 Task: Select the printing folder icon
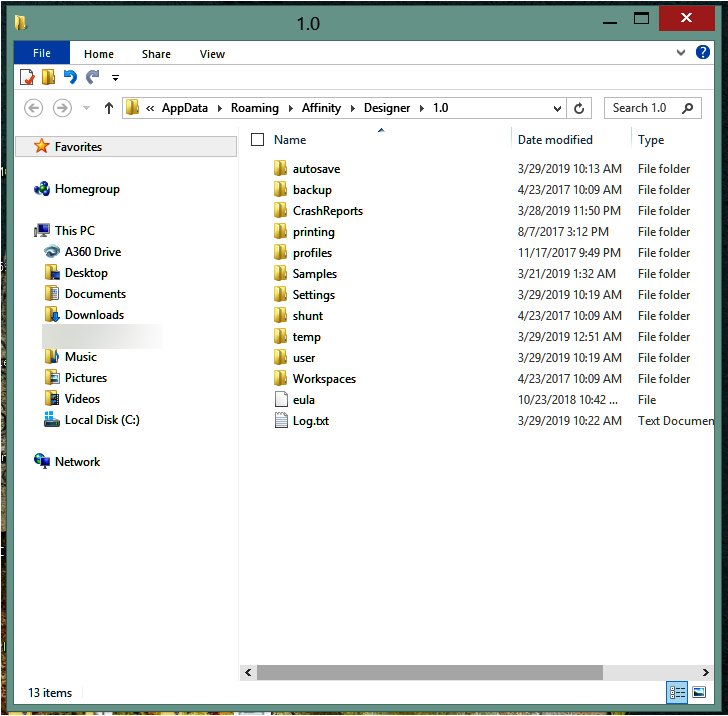[280, 231]
